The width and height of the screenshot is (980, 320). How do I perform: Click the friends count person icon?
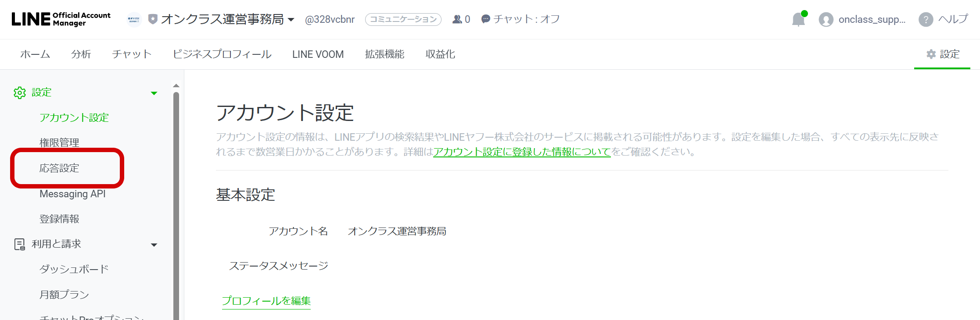coord(457,19)
